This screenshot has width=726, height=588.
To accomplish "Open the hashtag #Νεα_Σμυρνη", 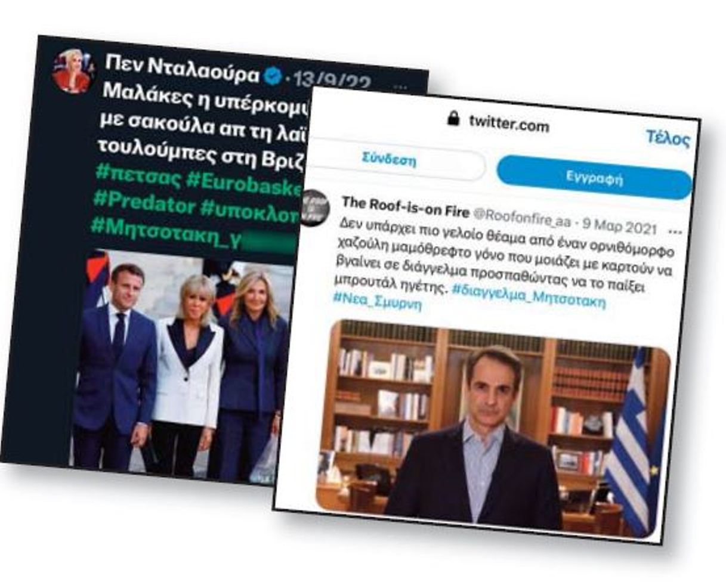I will pos(377,301).
